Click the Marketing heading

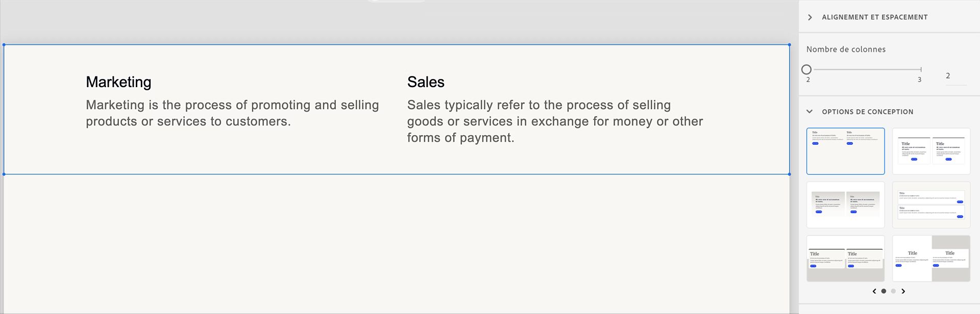pyautogui.click(x=118, y=82)
